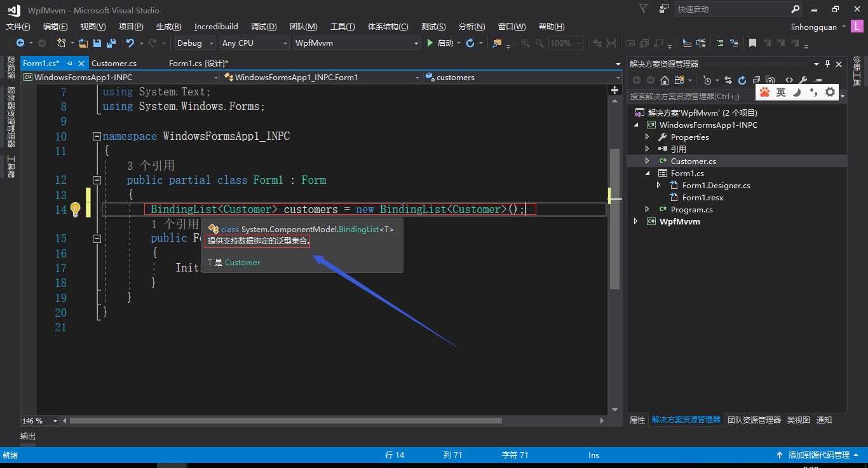Click the send feedback icon in the title bar
The height and width of the screenshot is (468, 868).
point(664,9)
